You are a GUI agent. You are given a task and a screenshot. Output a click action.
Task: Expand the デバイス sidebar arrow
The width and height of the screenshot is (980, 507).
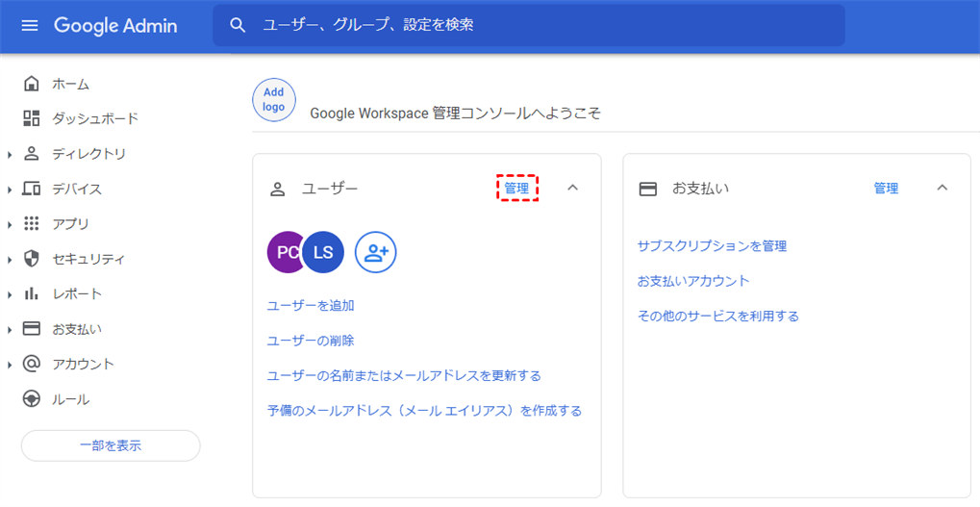pyautogui.click(x=10, y=190)
